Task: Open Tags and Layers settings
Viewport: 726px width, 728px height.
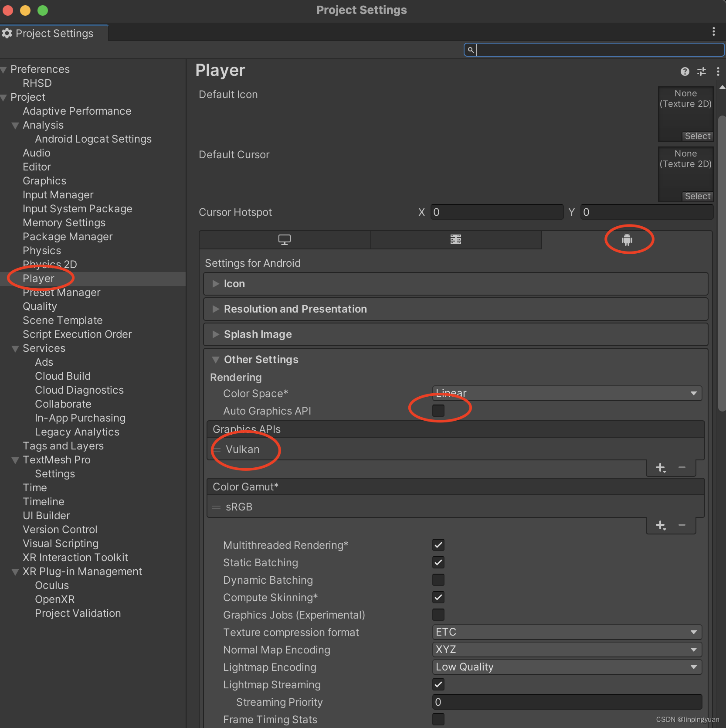Action: (x=63, y=446)
